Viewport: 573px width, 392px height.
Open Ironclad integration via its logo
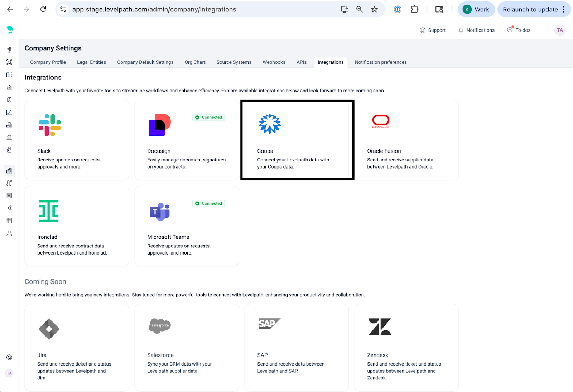point(49,211)
